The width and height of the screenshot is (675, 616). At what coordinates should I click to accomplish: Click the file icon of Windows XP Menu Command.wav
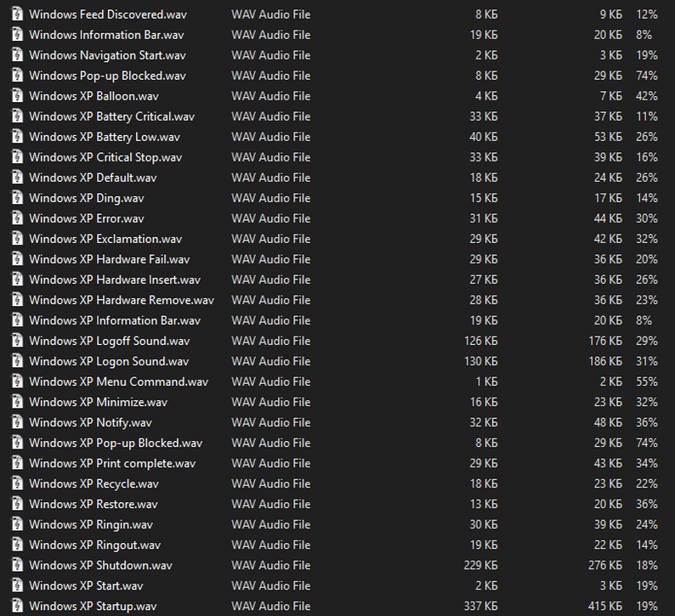pos(17,381)
